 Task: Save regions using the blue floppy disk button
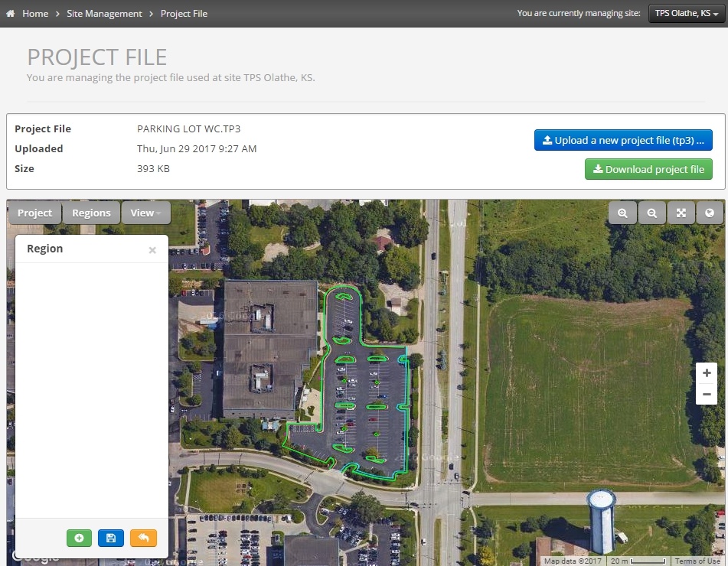point(111,538)
